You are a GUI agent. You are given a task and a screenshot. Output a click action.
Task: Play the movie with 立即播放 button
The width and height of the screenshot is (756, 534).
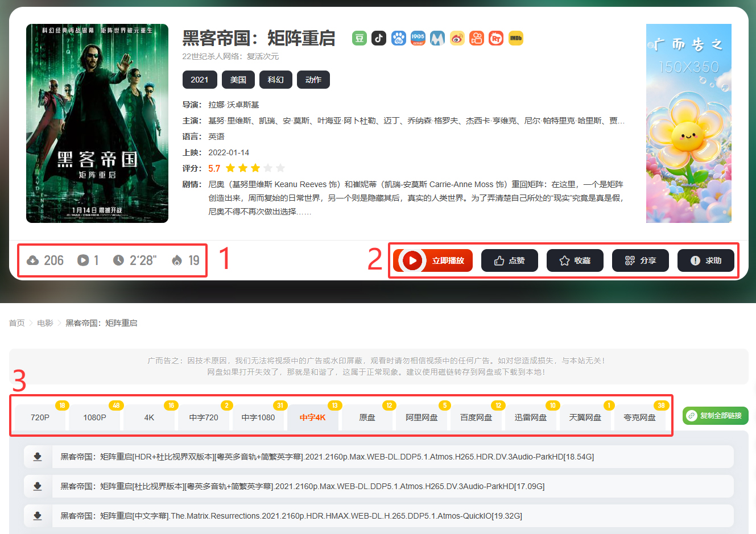pyautogui.click(x=433, y=260)
